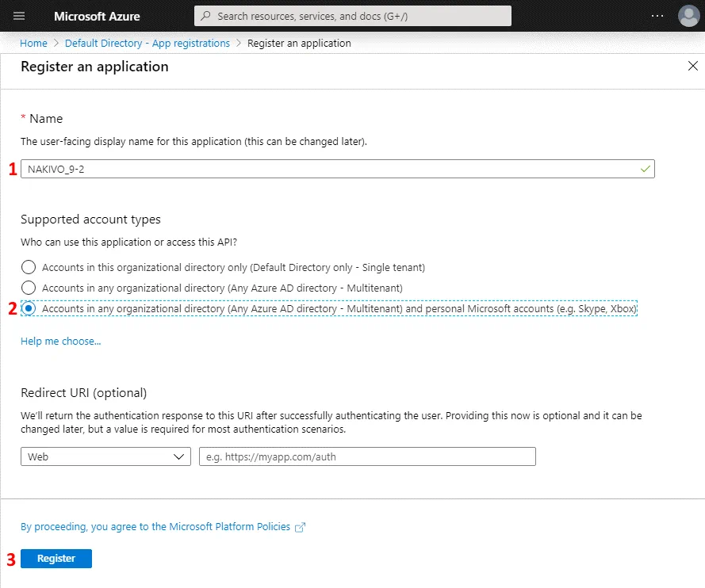Viewport: 705px width, 588px height.
Task: Open Microsoft Platform Policies external link icon
Action: tap(300, 526)
